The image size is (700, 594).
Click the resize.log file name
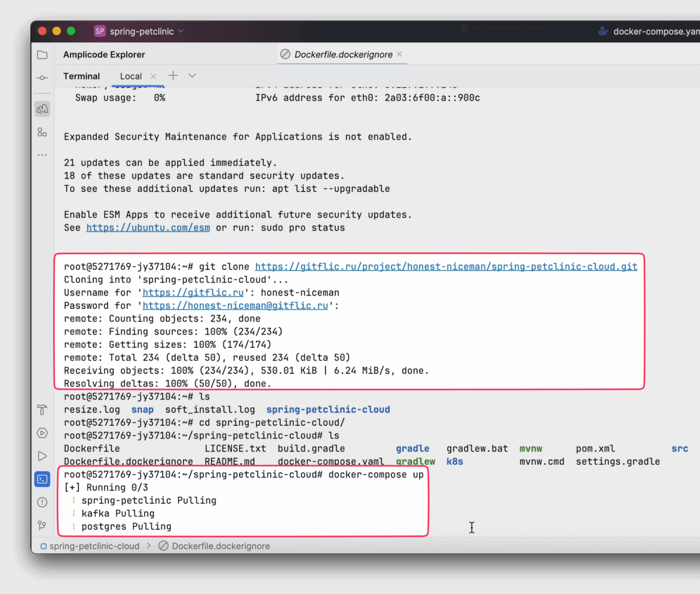[92, 410]
